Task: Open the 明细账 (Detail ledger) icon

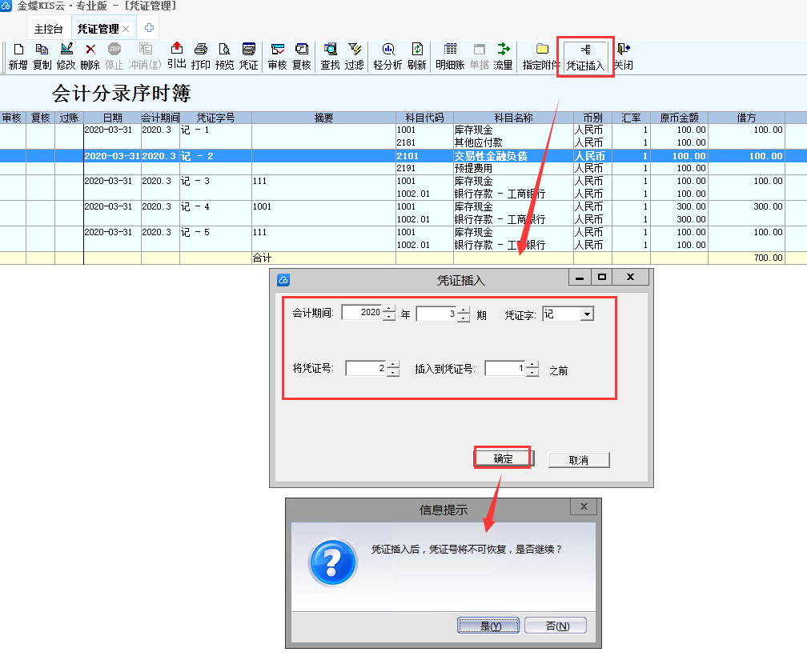Action: [x=450, y=56]
